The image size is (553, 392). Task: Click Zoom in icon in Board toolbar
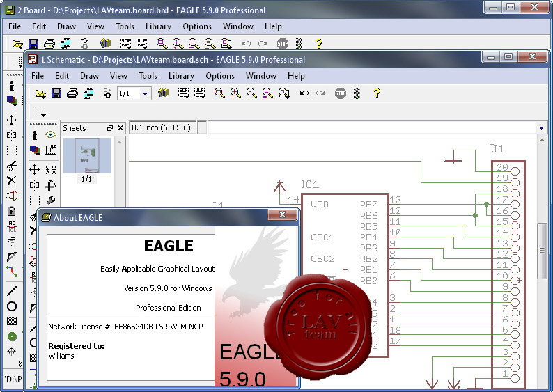(x=178, y=44)
